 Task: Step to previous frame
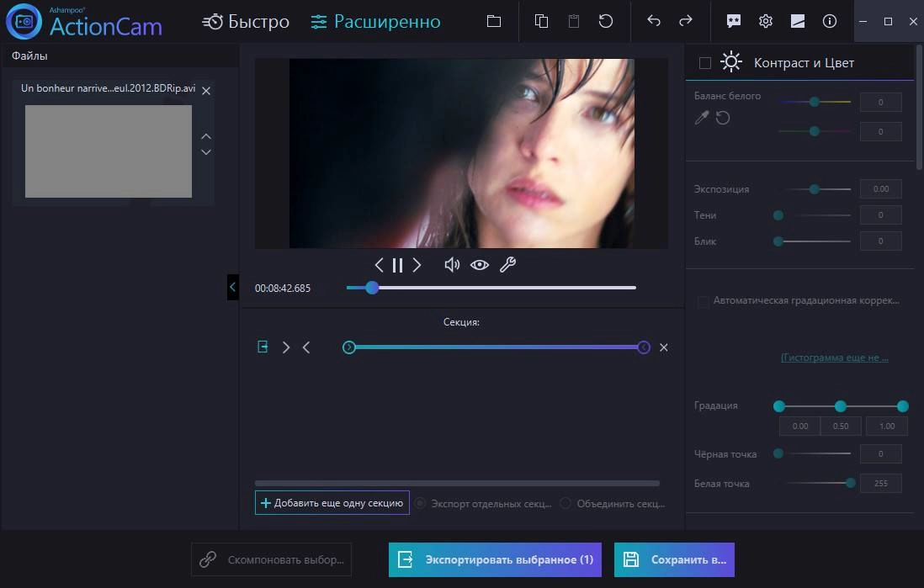[379, 265]
